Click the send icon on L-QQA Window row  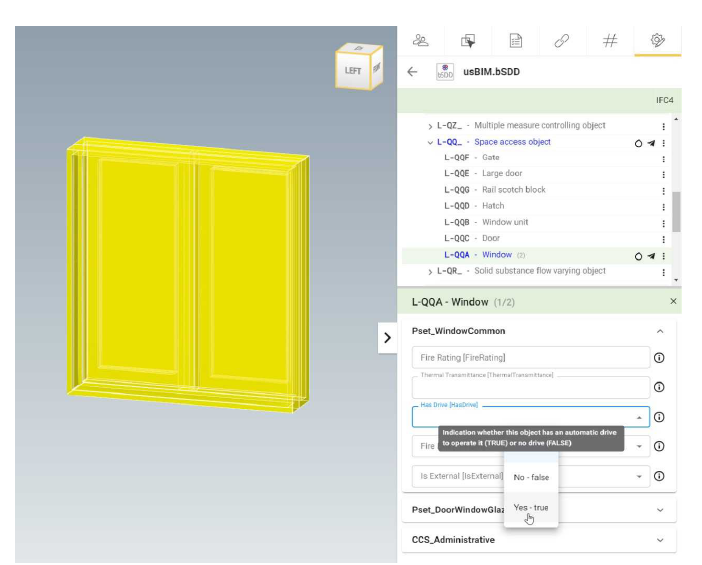tap(651, 256)
